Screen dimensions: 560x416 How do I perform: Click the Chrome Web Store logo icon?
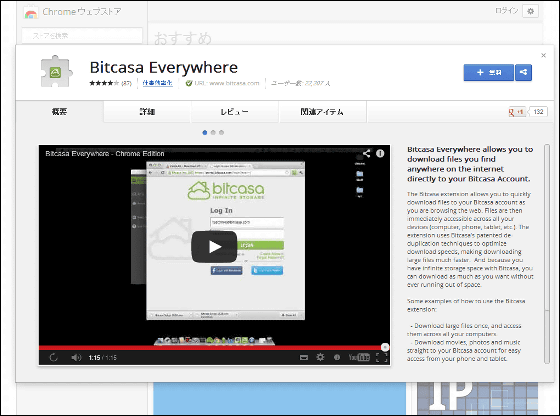point(31,13)
